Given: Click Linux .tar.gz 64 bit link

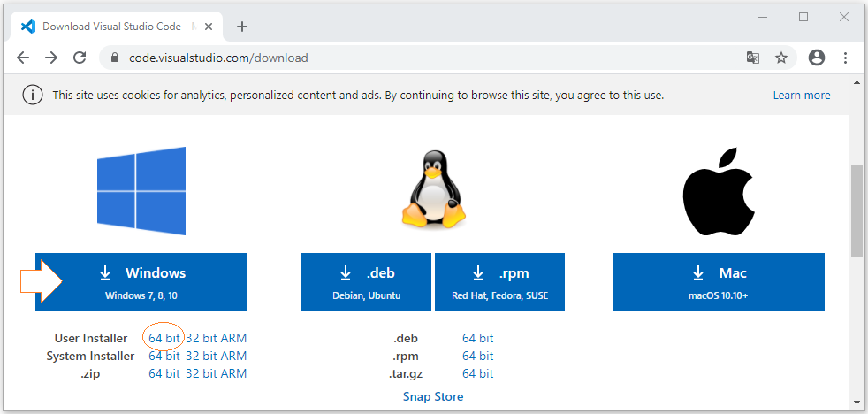Looking at the screenshot, I should tap(477, 373).
